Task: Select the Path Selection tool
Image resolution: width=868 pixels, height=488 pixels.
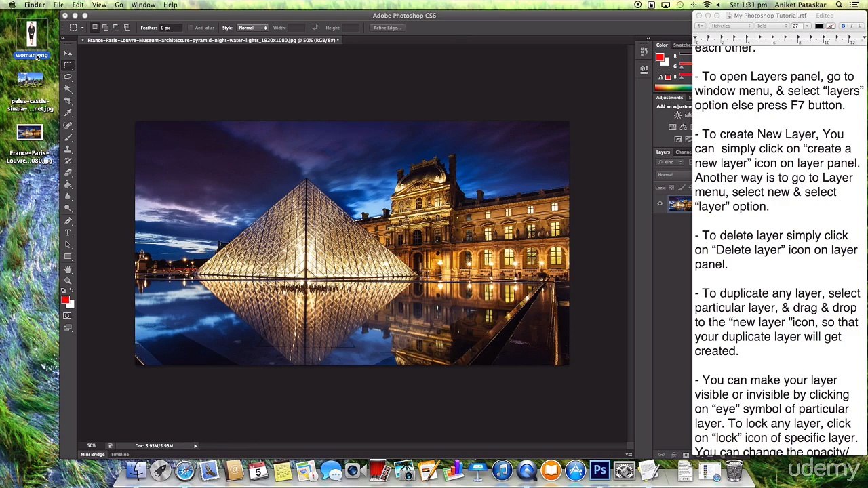Action: (68, 245)
